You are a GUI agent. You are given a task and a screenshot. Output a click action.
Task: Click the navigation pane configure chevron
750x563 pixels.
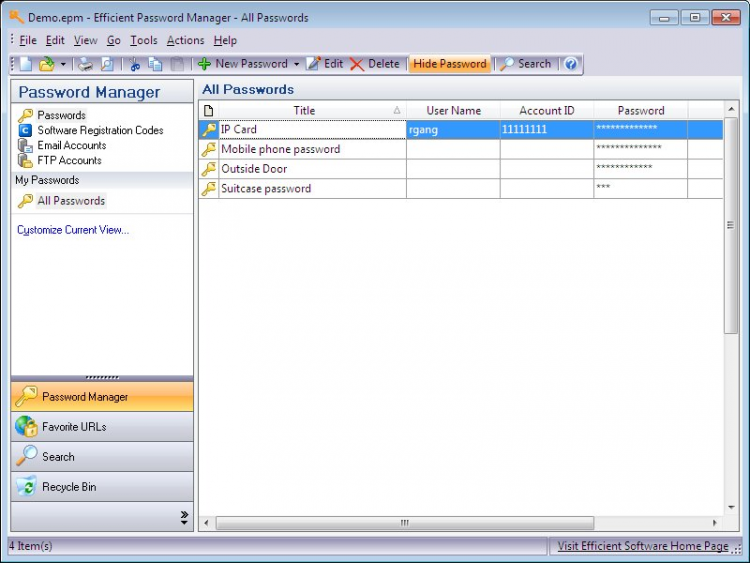click(184, 517)
